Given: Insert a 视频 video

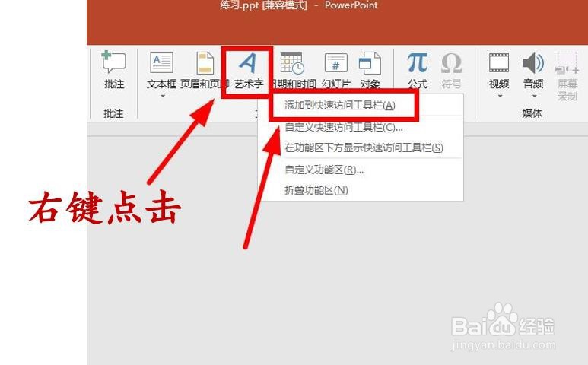Looking at the screenshot, I should click(x=499, y=70).
